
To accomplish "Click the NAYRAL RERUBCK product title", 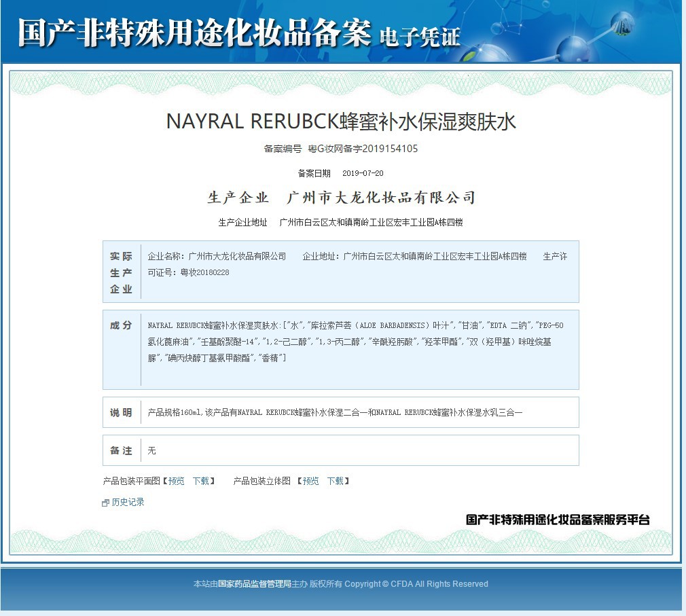I will [341, 122].
